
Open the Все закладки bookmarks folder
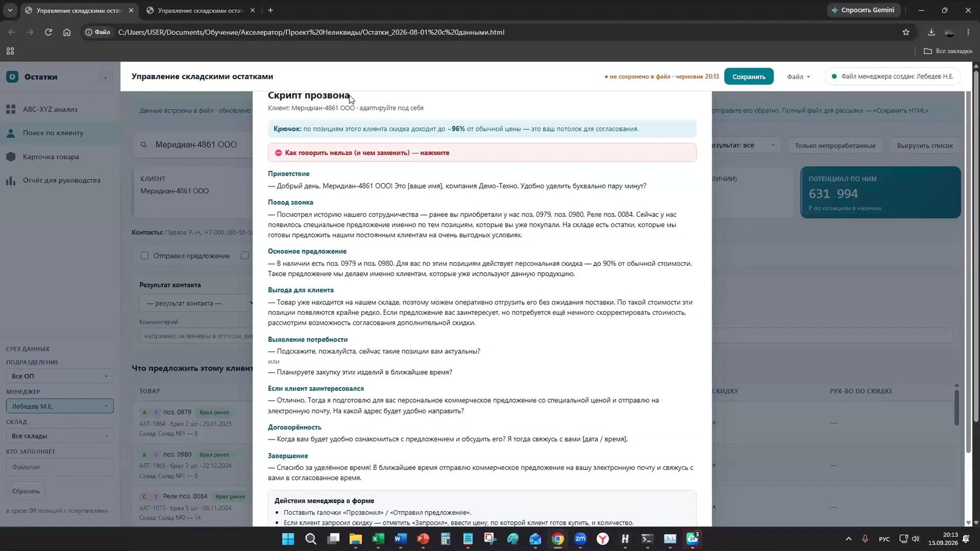pos(948,51)
